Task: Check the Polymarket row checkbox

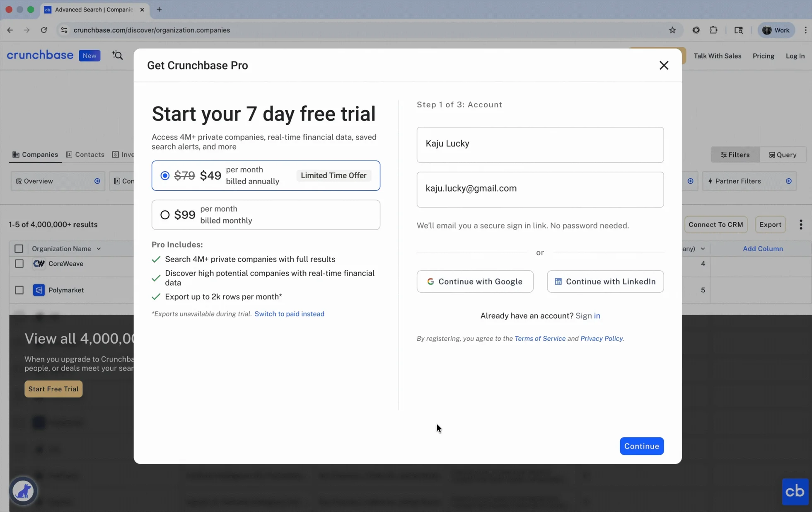Action: 19,290
